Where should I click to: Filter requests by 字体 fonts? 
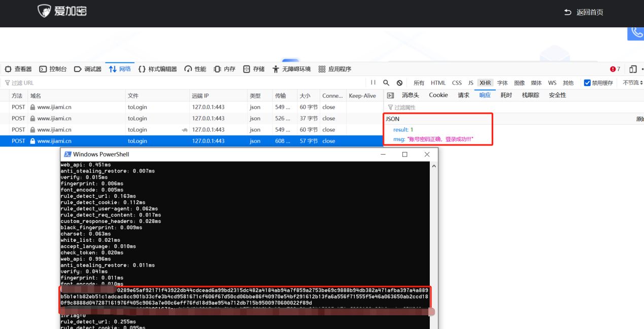click(502, 83)
